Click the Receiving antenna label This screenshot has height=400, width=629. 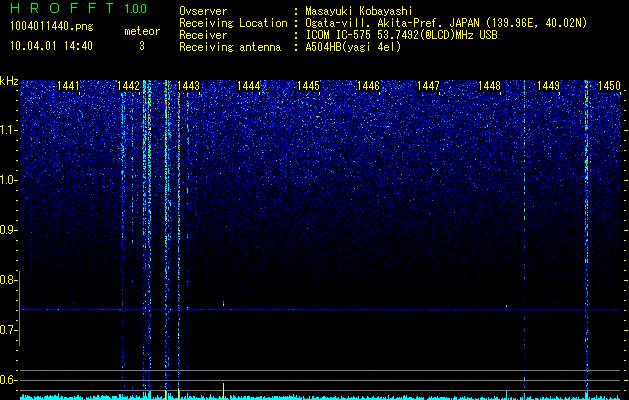230,47
